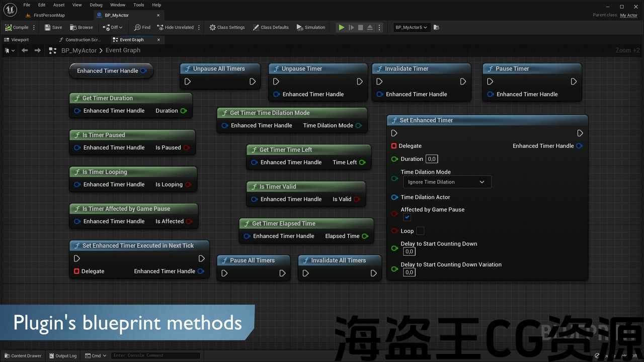644x362 pixels.
Task: Click Delay to Start Counting Down value field
Action: 409,251
